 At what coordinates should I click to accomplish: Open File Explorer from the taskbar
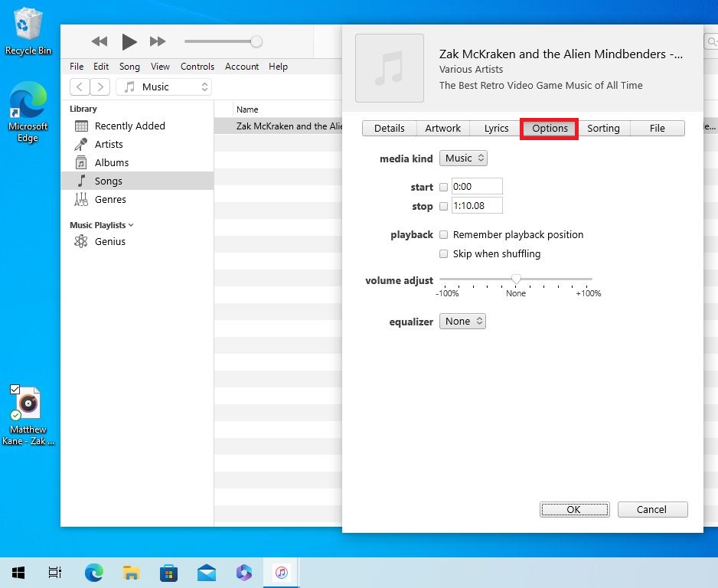(x=132, y=573)
